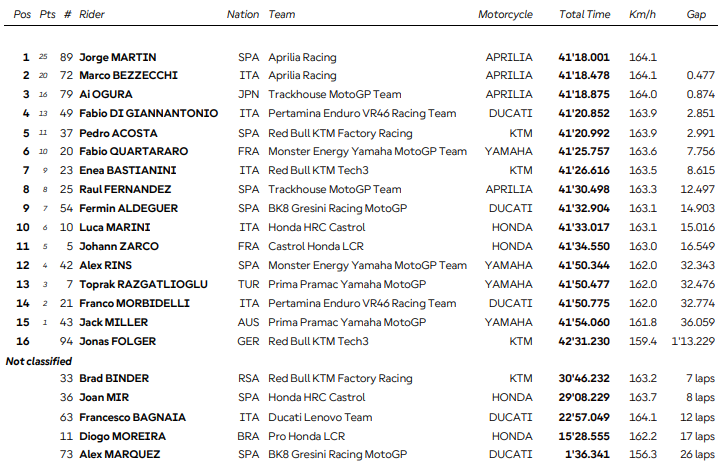Click Alex MARQUEZ rider name
This screenshot has height=464, width=726.
[119, 455]
